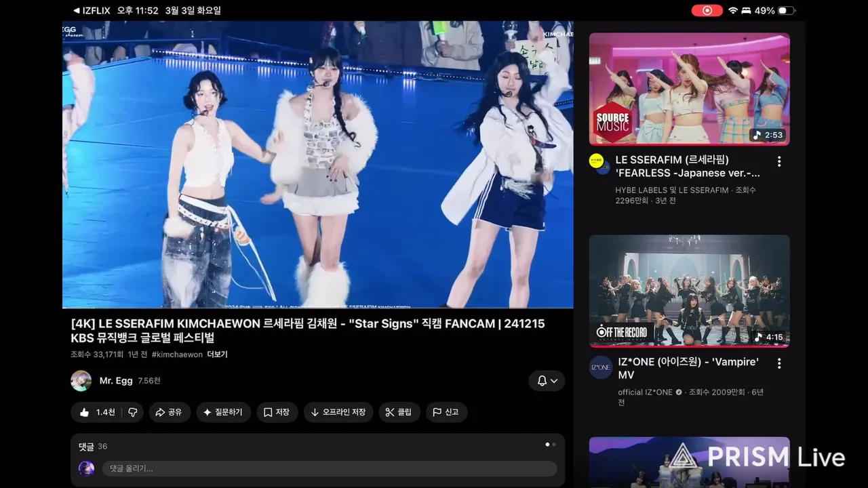Open Mr. Egg channel avatar

tap(81, 381)
